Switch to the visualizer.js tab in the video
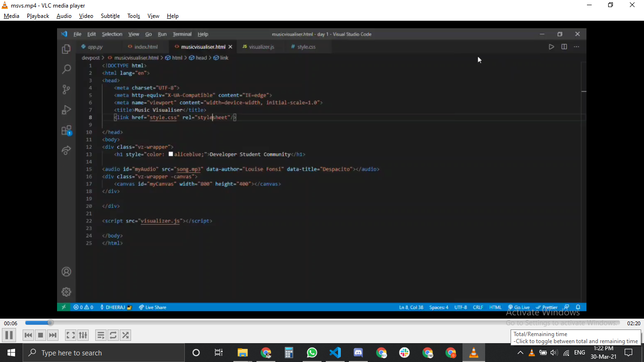 [x=261, y=47]
